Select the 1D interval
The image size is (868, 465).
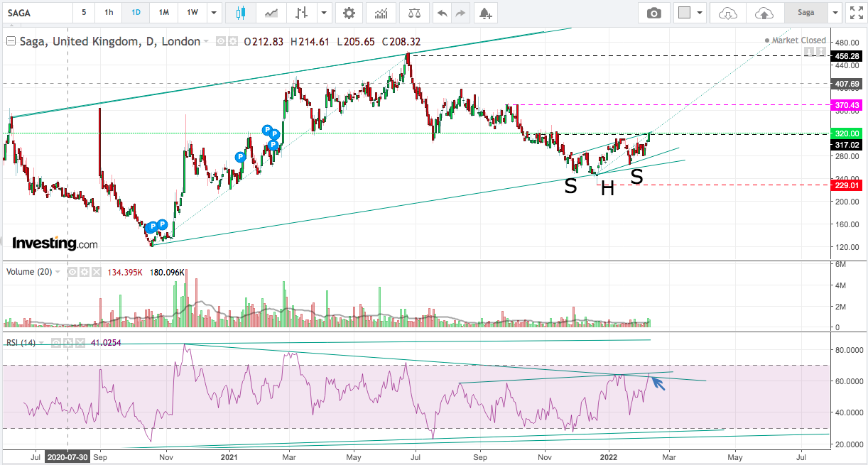click(136, 13)
